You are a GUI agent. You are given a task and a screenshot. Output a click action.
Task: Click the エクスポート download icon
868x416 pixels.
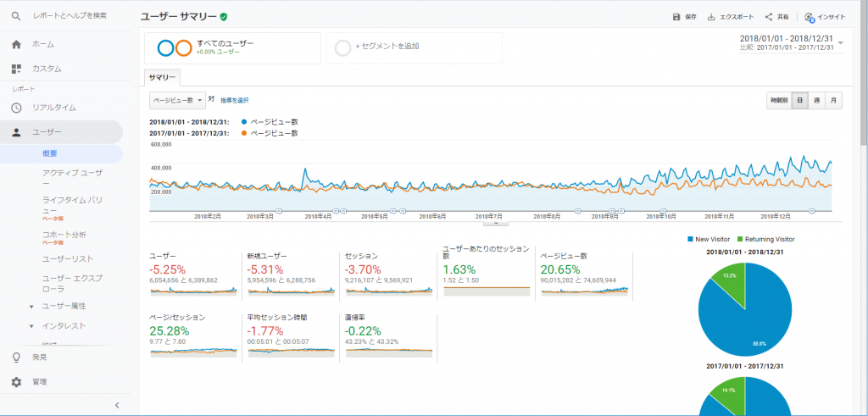pos(711,17)
